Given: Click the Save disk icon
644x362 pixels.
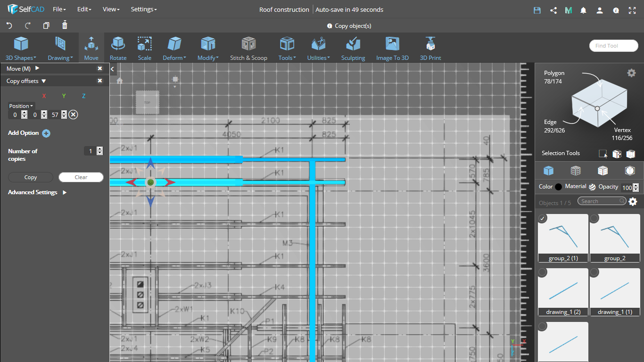Looking at the screenshot, I should pos(537,10).
